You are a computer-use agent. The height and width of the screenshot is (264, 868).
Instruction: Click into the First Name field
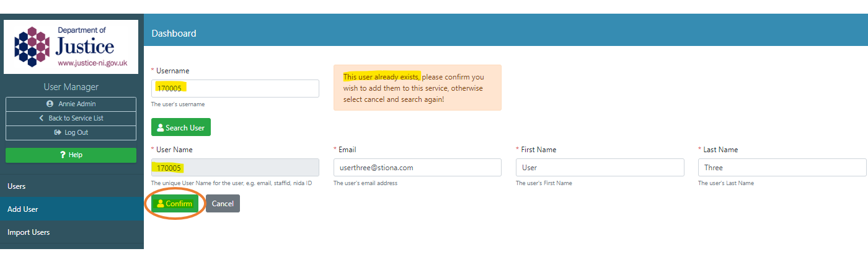(600, 167)
